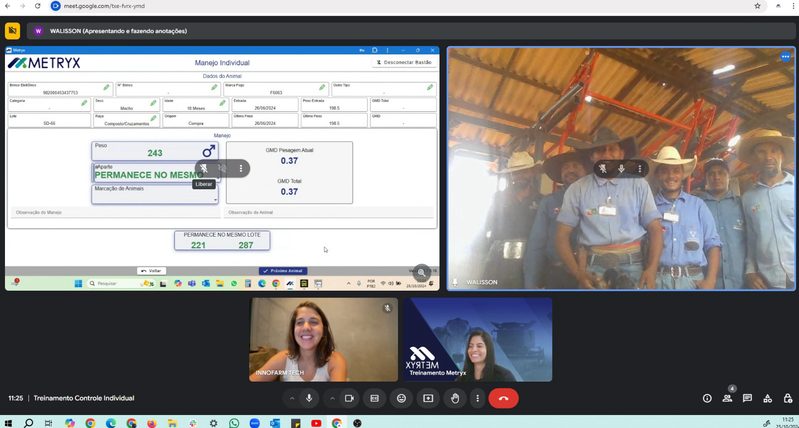Mute WALISSON via video overlay microphone icon
The height and width of the screenshot is (428, 799).
621,169
